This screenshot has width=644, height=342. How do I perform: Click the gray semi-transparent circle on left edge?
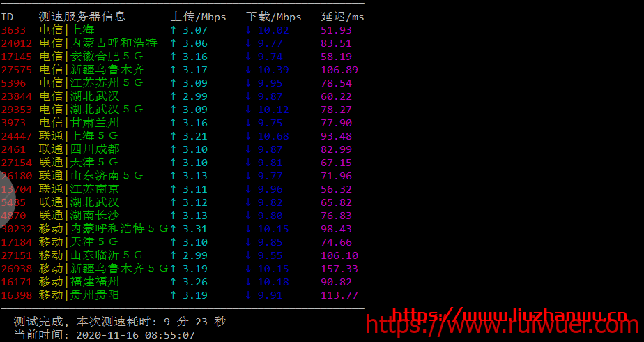tap(8, 202)
